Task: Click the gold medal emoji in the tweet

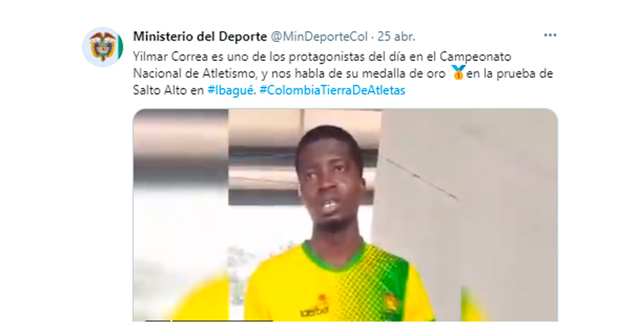Action: pos(458,73)
